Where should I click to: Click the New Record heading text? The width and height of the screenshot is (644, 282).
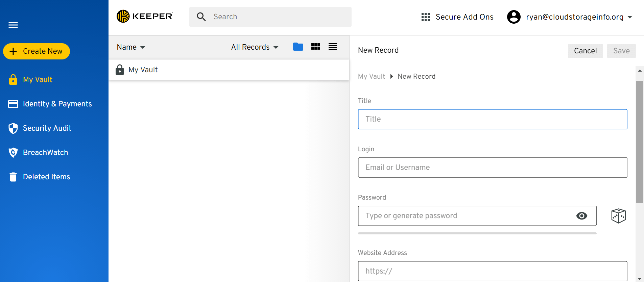(378, 50)
